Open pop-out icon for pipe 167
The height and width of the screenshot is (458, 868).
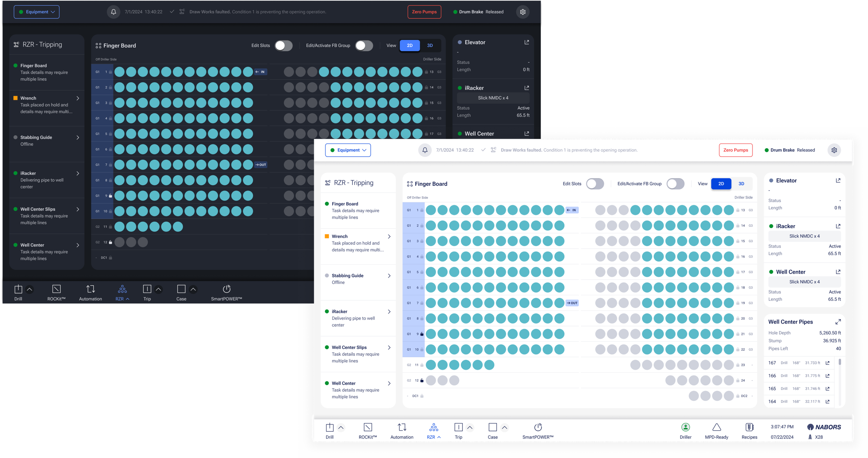tap(827, 363)
